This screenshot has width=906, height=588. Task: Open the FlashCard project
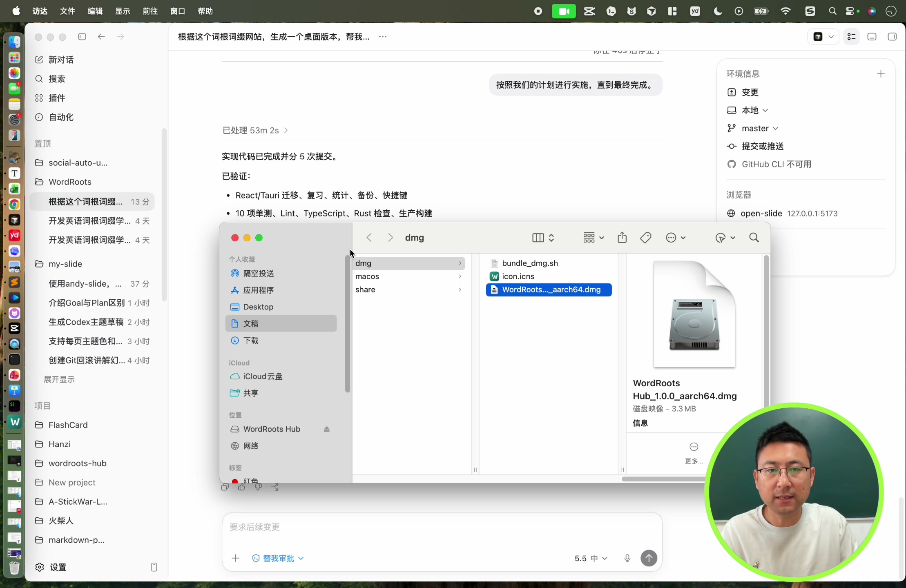tap(68, 425)
